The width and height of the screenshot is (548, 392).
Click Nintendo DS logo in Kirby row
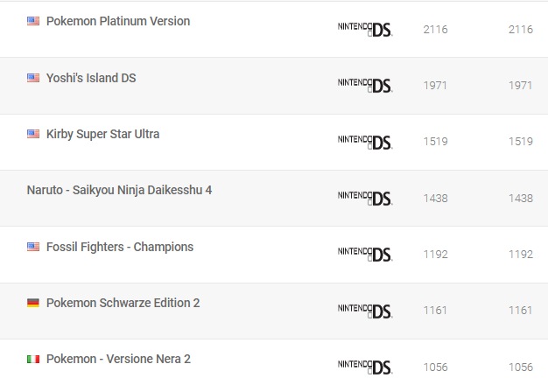(364, 142)
